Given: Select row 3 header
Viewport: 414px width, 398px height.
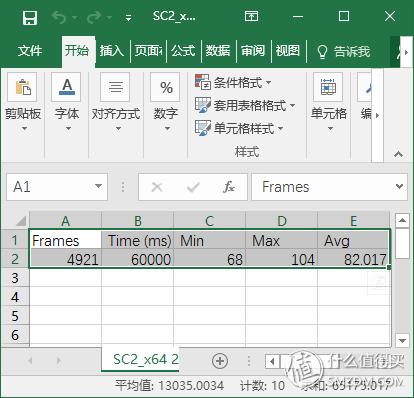Looking at the screenshot, I should pyautogui.click(x=15, y=278).
